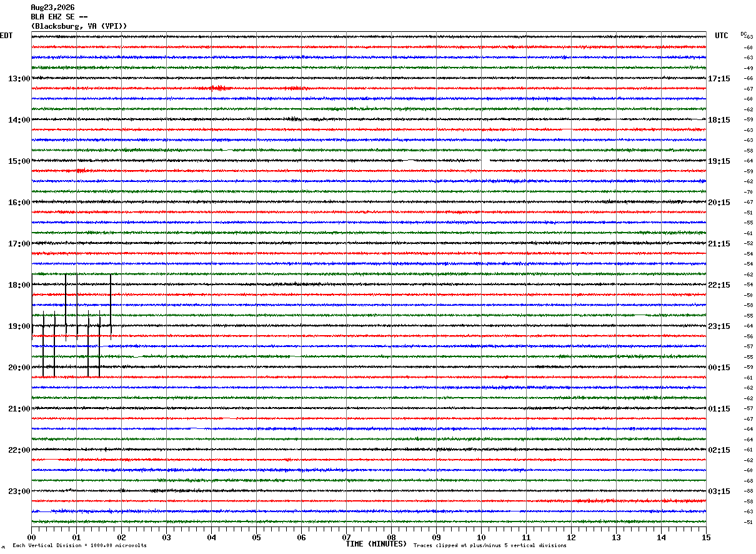The image size is (756, 554).
Task: Click the minute 15 tick label
Action: tap(706, 537)
